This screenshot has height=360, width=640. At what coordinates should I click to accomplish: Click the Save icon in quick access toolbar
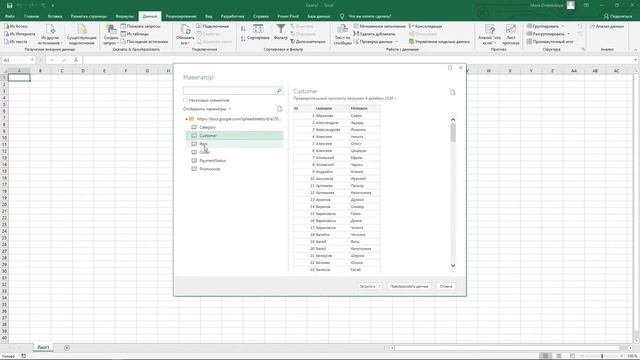coord(9,5)
